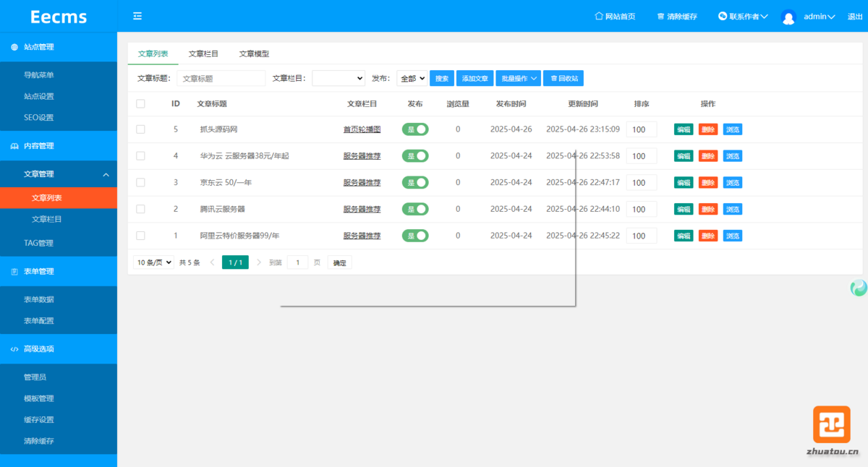This screenshot has width=868, height=467.
Task: Click the 排序 input for 抓头源码网
Action: (642, 129)
